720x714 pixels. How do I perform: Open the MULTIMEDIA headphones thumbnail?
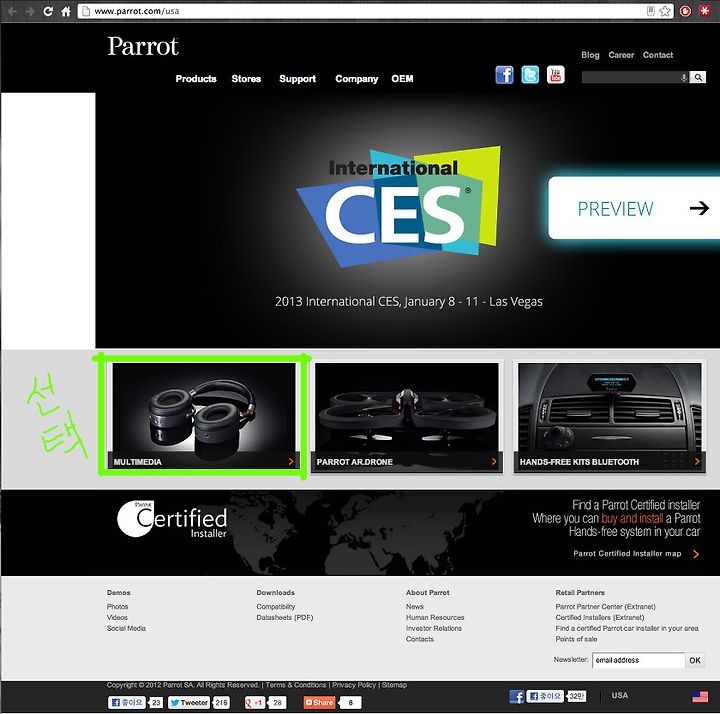pos(204,417)
